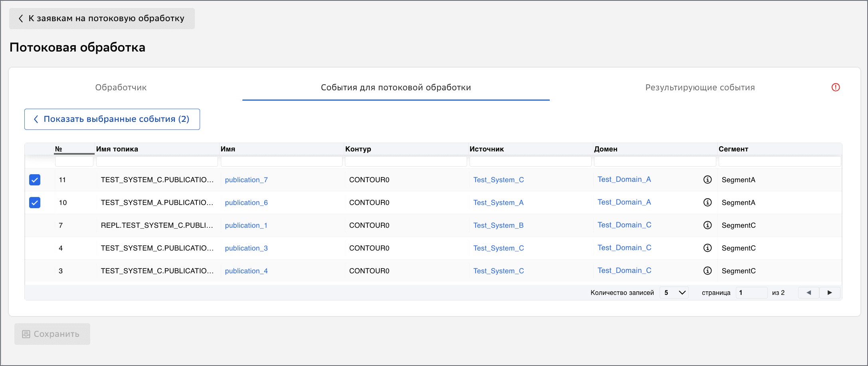Focus the Имя топика filter field
Screen dimensions: 868x366
click(x=157, y=161)
